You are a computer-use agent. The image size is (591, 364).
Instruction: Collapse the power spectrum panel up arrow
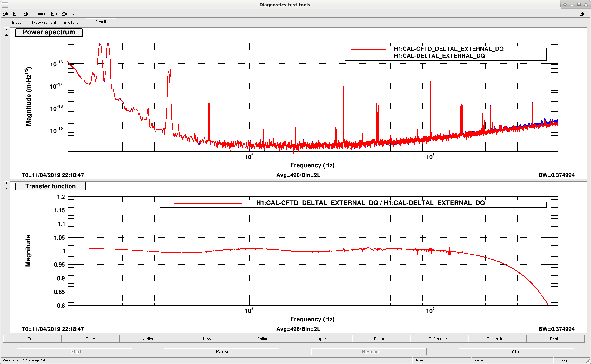point(6,35)
